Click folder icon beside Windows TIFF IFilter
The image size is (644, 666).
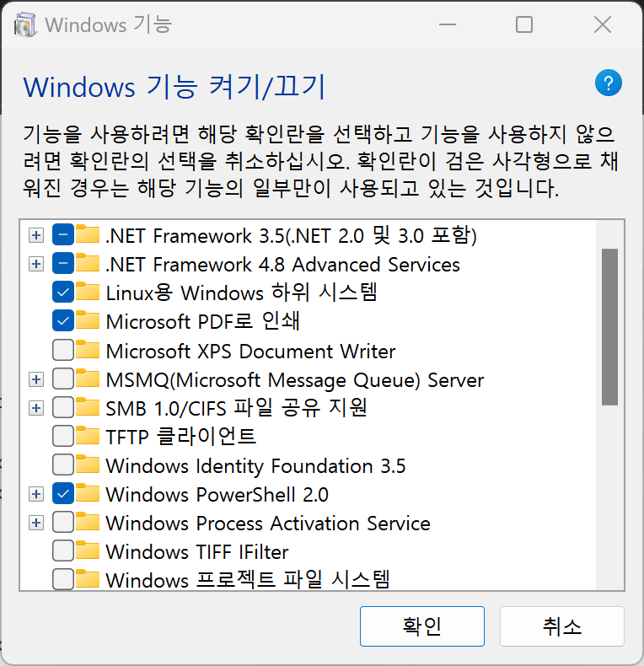click(x=88, y=551)
